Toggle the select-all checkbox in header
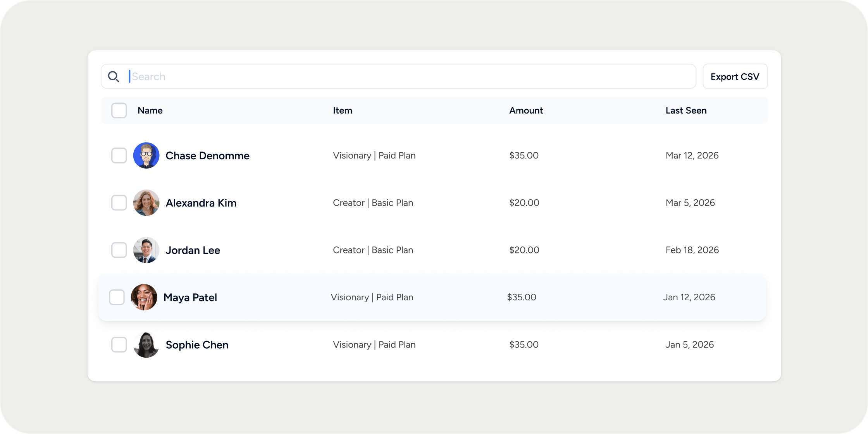 coord(119,110)
